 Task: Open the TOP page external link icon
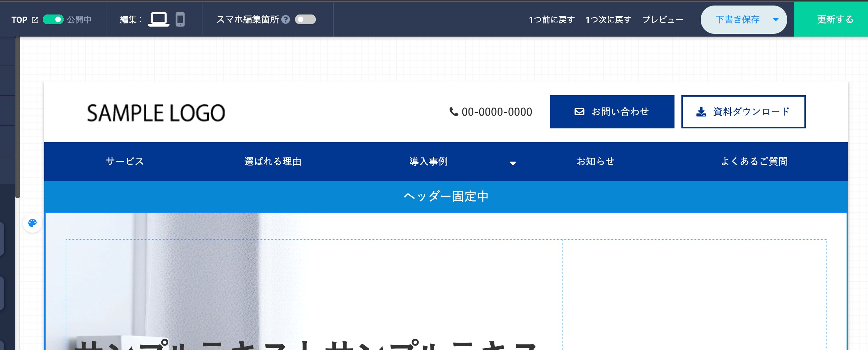click(35, 20)
